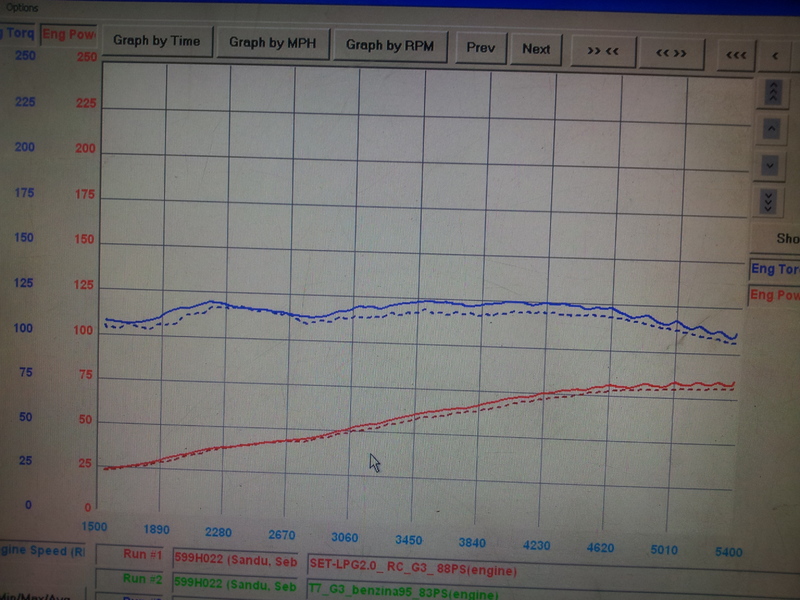Viewport: 800px width, 600px height.
Task: Click the 5400 RPM axis value
Action: [x=729, y=552]
